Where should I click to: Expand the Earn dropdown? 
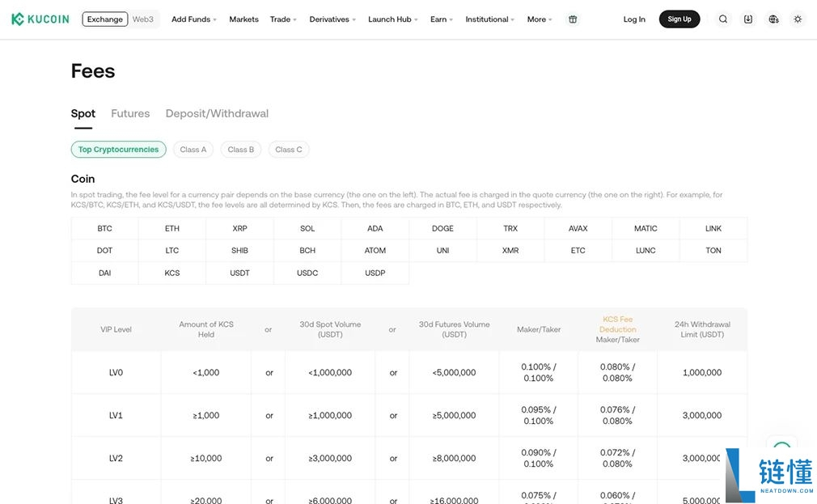click(x=441, y=19)
